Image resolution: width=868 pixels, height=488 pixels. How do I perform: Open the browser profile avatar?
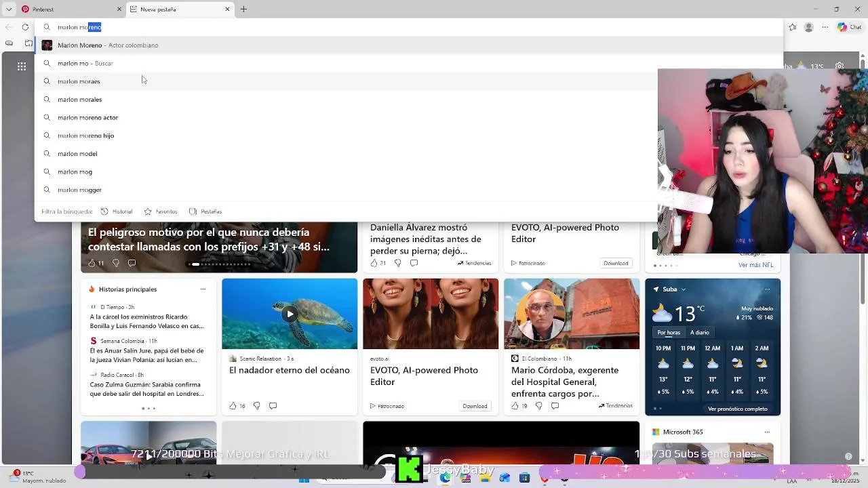[808, 27]
